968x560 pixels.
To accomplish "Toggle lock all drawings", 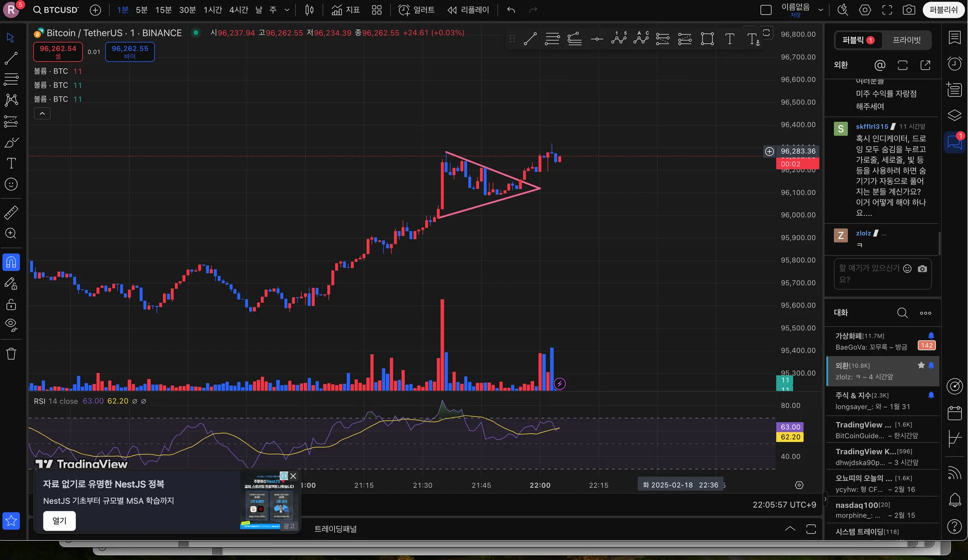I will (11, 304).
